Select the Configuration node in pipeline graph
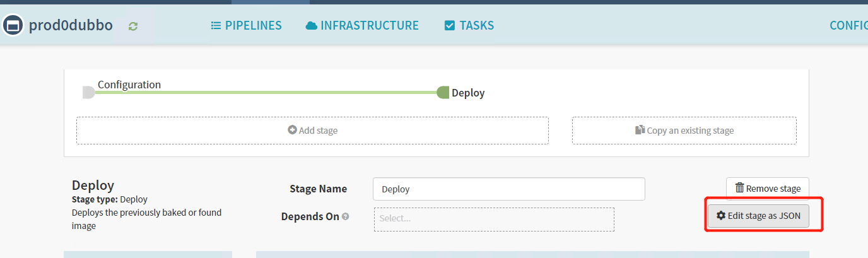Screen dimensions: 868x258 pos(88,93)
